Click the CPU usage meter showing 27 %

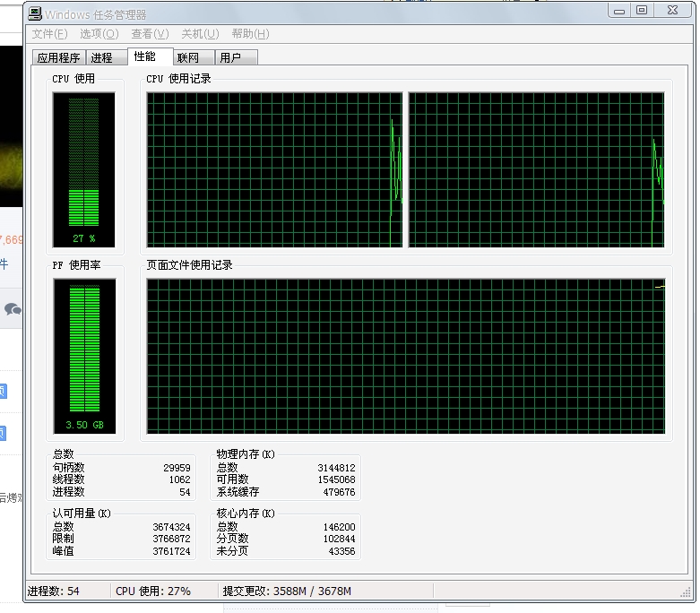[x=84, y=169]
